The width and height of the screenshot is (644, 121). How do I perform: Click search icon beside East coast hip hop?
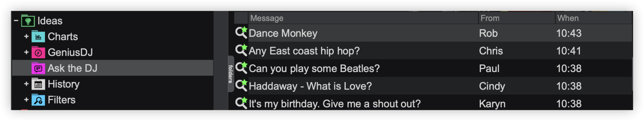[241, 50]
